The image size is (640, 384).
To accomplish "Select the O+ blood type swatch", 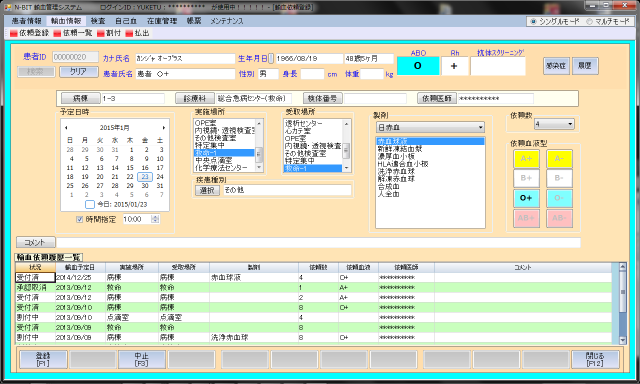I will click(526, 198).
